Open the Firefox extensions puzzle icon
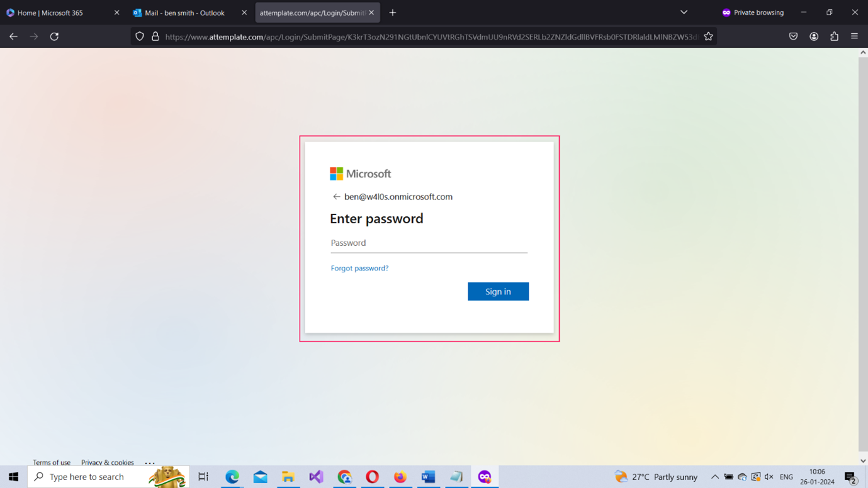868x488 pixels. click(834, 36)
